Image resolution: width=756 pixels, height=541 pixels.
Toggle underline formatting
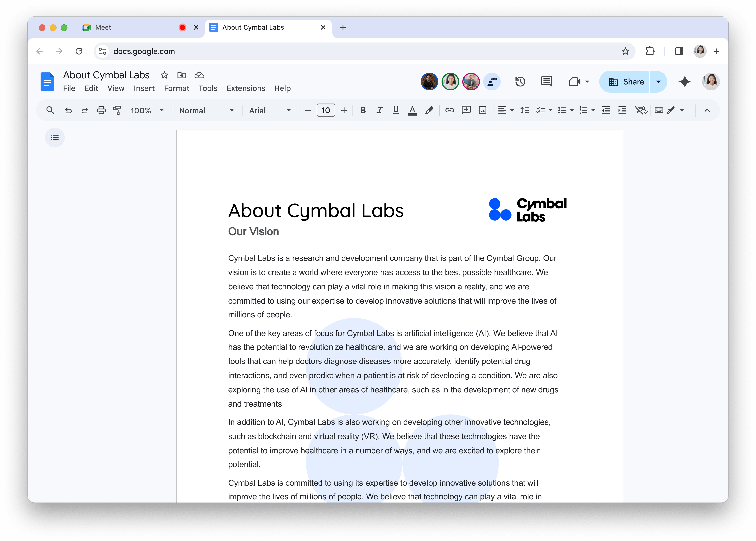point(396,110)
